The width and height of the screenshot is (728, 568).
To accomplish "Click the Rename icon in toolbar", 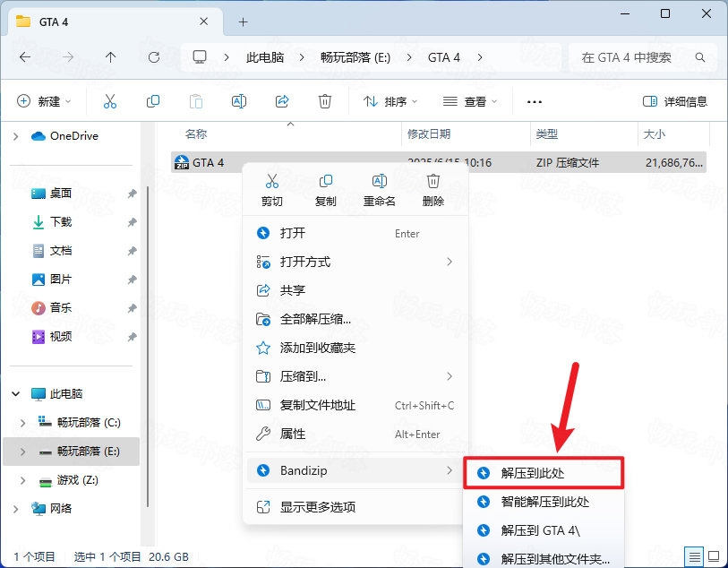I will [239, 101].
